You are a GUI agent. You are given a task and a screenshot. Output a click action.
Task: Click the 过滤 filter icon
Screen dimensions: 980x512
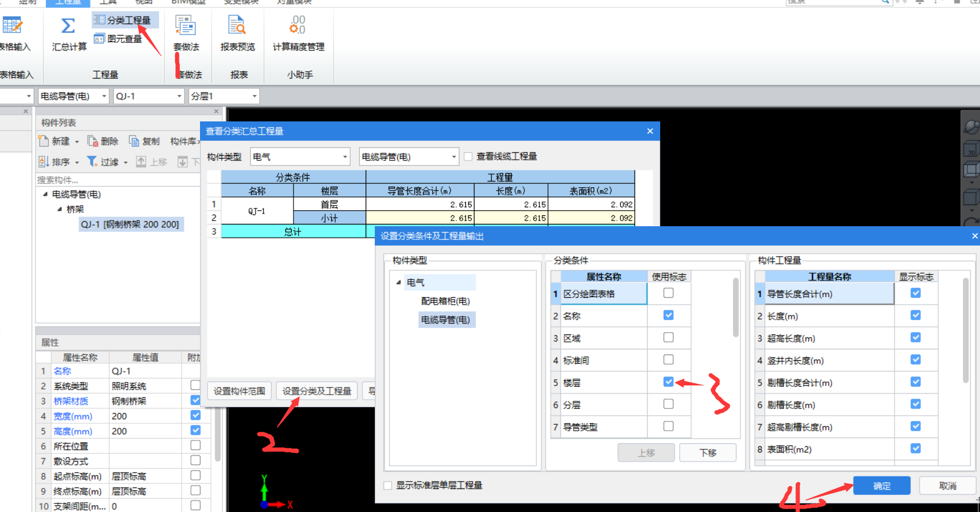(92, 162)
